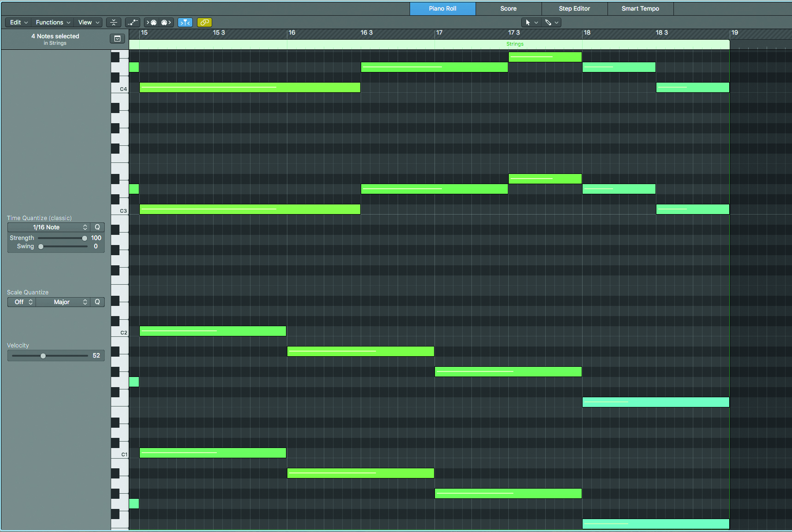Select the selected C4 note at 18 3
This screenshot has width=792, height=532.
tap(693, 87)
